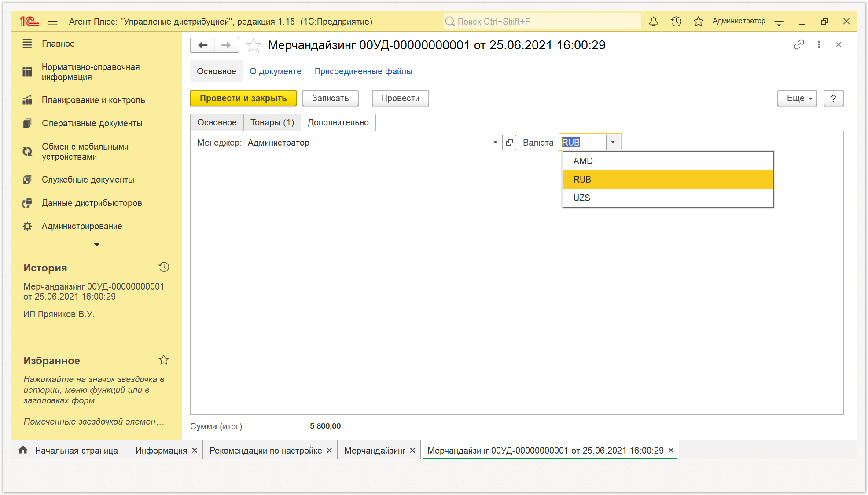Open the Менеджер value form icon
The image size is (868, 495).
click(509, 142)
